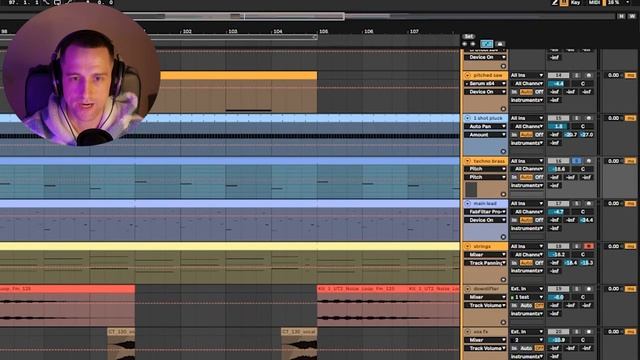The height and width of the screenshot is (360, 640).
Task: Select the orange pitched saw clip header
Action: tap(238, 76)
